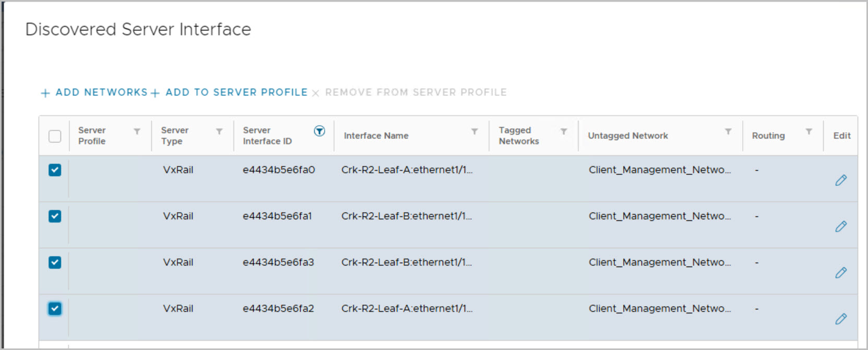868x350 pixels.
Task: Sort by the Untagged Network column header
Action: point(627,136)
